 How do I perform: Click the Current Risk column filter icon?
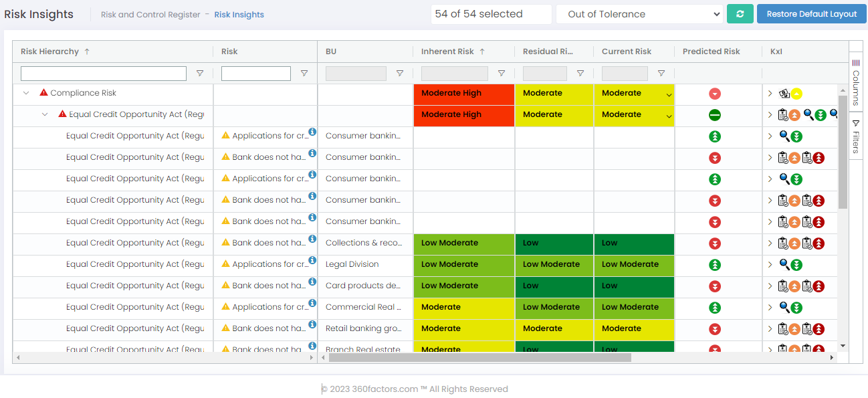(661, 74)
